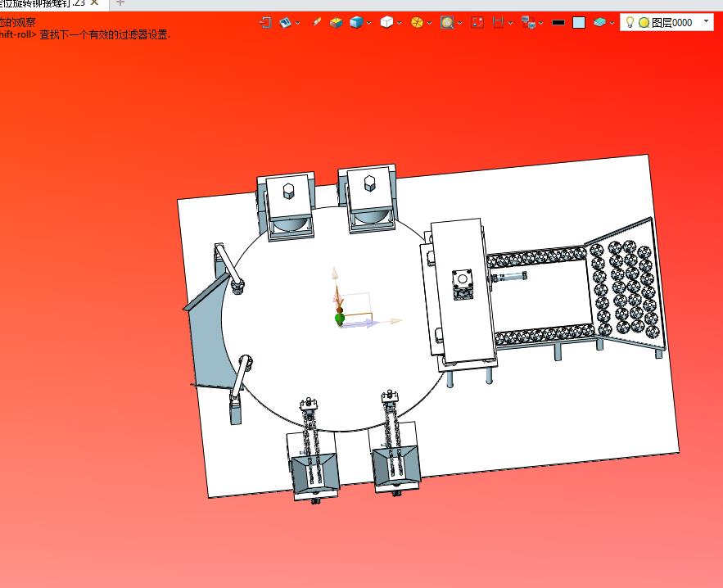
Task: Click the magnifier zoom icon
Action: click(x=447, y=22)
